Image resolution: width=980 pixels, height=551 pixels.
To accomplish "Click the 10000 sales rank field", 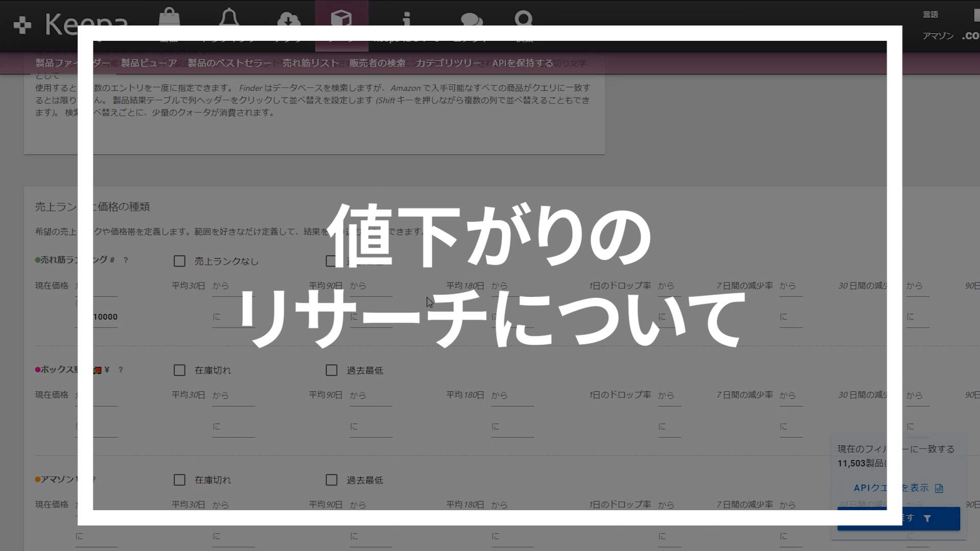I will [105, 317].
